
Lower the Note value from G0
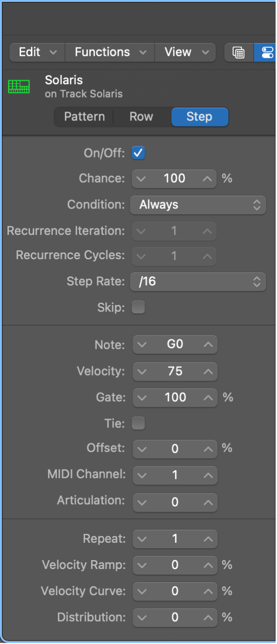(x=142, y=344)
